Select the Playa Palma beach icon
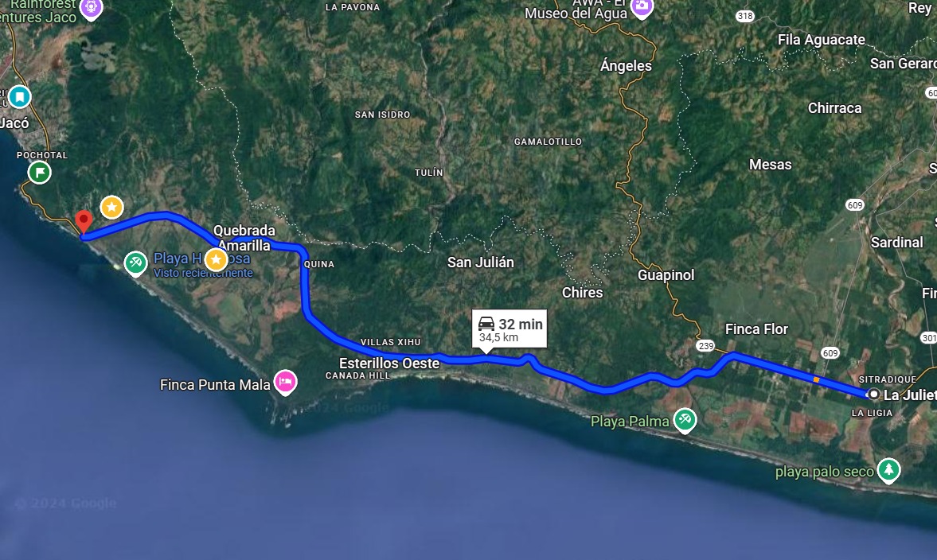This screenshot has width=937, height=560. tap(685, 420)
